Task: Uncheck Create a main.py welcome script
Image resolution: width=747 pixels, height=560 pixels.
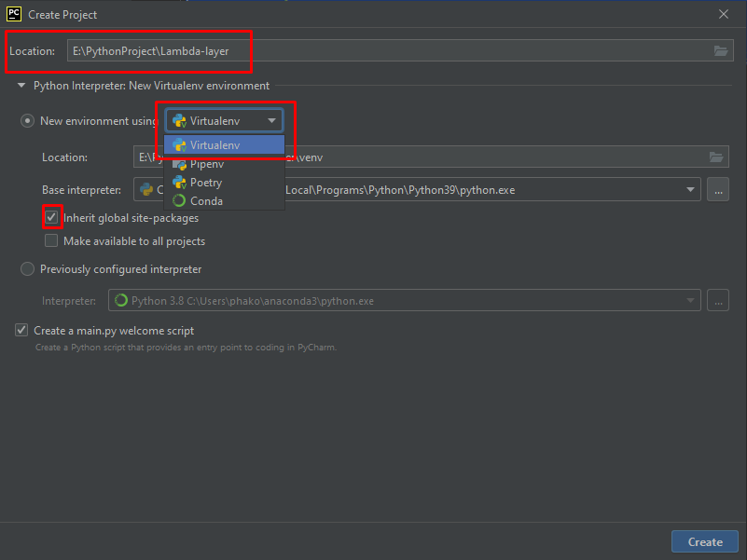Action: tap(21, 330)
